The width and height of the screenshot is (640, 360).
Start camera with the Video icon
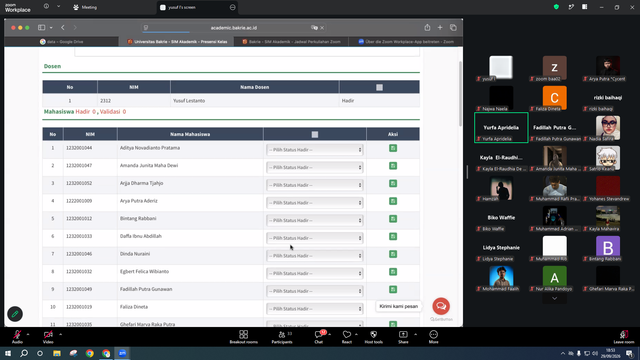[x=48, y=334]
